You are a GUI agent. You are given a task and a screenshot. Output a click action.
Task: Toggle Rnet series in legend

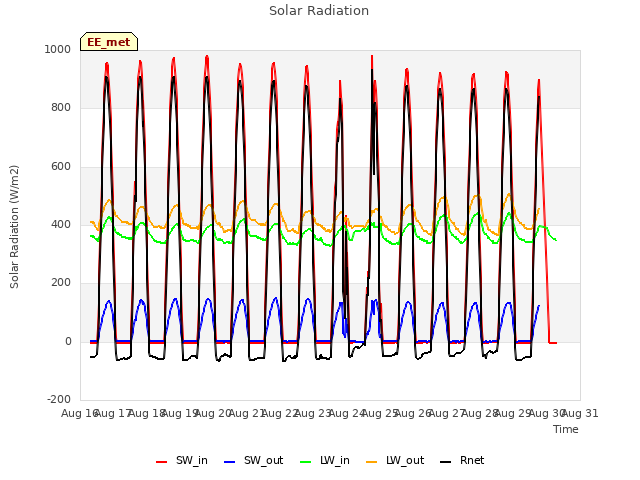pos(462,460)
